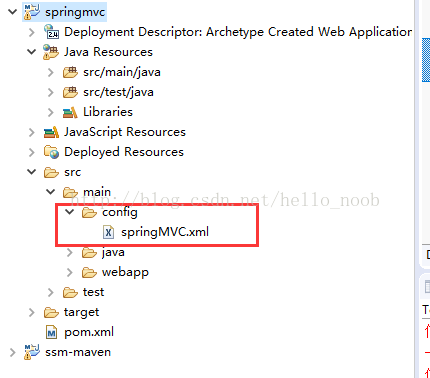Click the java folder icon under main
The image size is (430, 378).
pos(89,253)
